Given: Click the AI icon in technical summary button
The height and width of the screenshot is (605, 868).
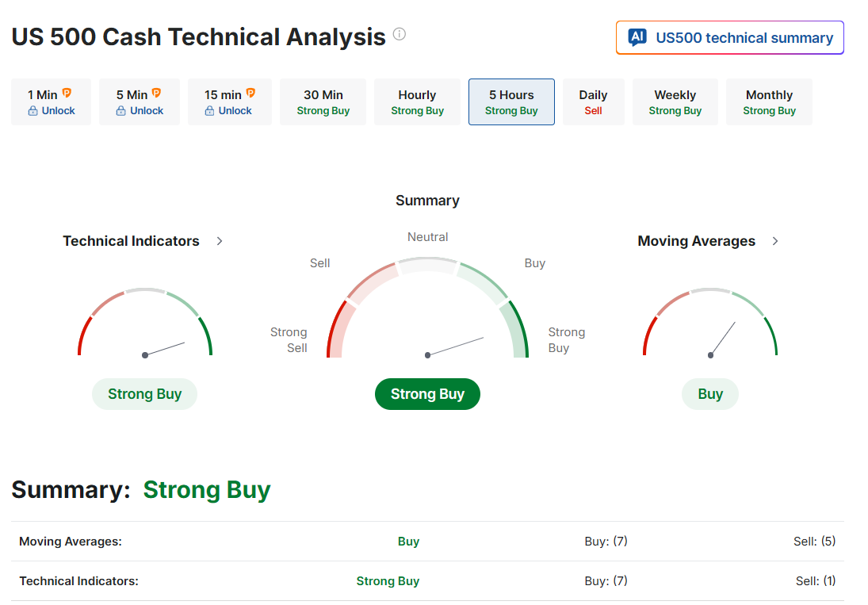Looking at the screenshot, I should [x=637, y=37].
